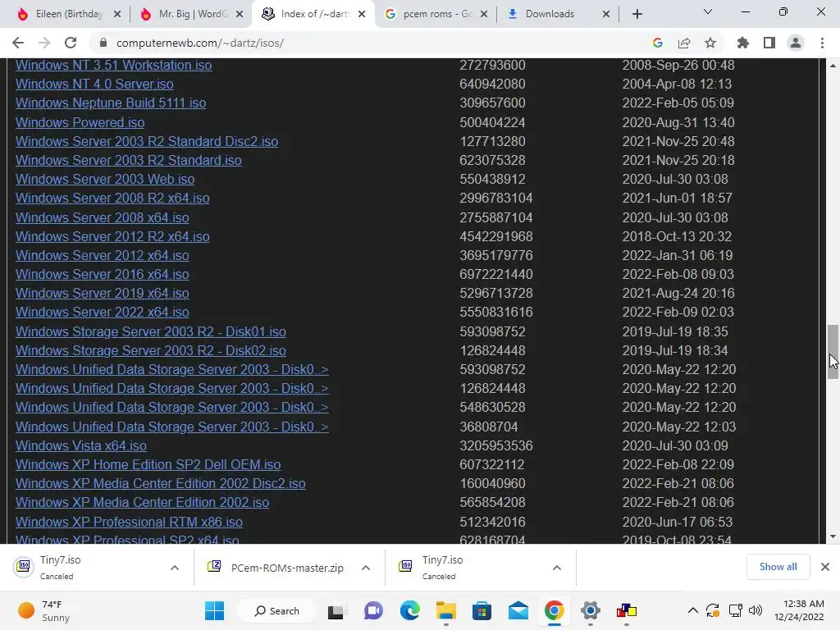Open Settings gear from taskbar
The width and height of the screenshot is (840, 630).
point(591,610)
